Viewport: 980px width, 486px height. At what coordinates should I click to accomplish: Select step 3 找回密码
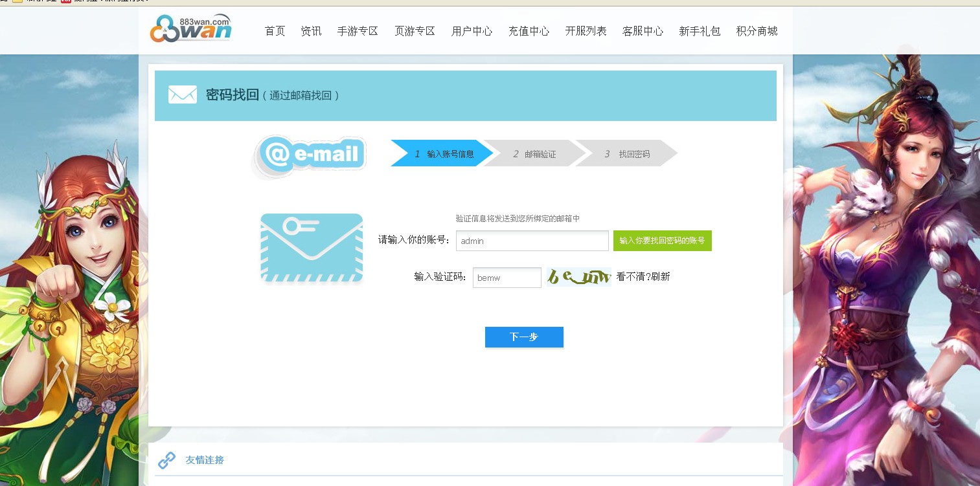(627, 153)
